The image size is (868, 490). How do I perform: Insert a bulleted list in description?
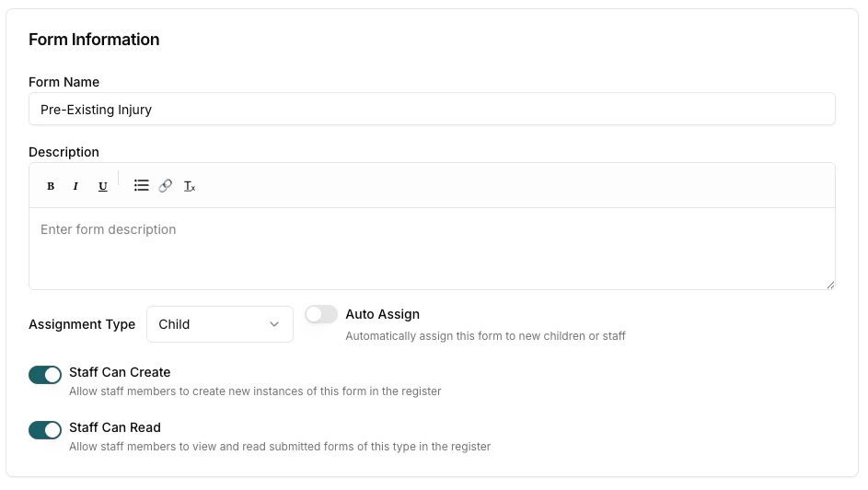point(142,185)
